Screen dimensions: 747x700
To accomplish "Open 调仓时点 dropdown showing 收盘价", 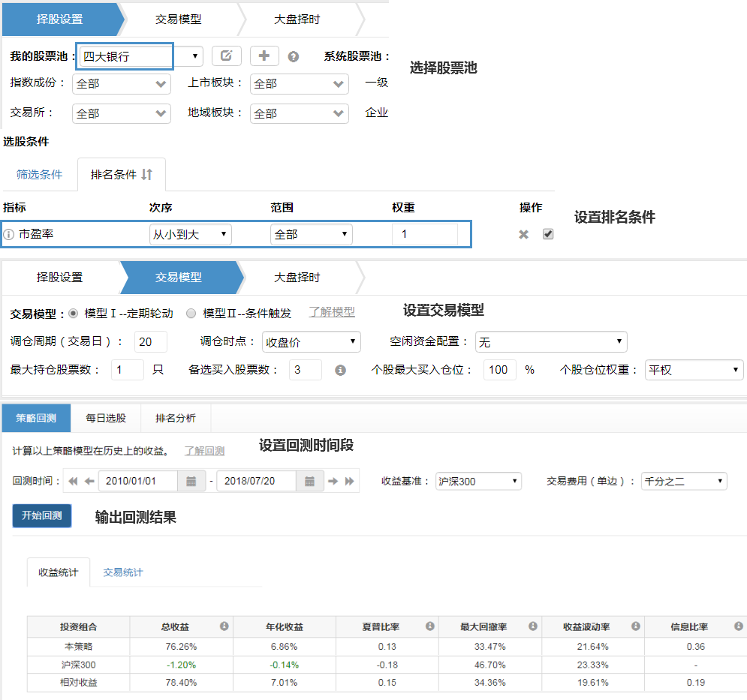I will pos(311,342).
